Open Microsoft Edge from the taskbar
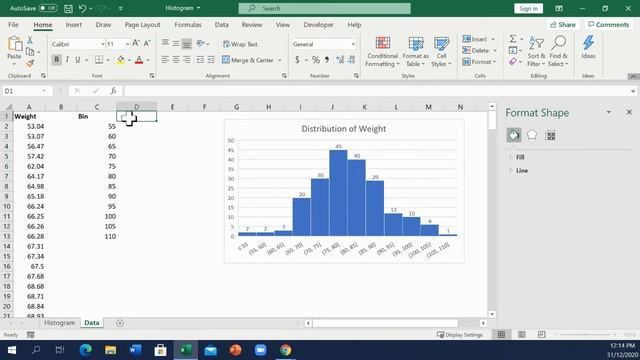 85,350
